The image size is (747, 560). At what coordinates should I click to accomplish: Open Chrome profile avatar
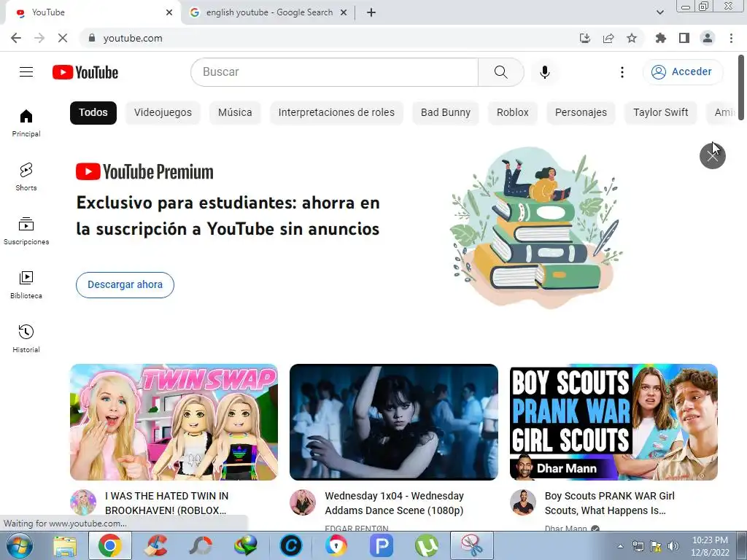[x=708, y=38]
